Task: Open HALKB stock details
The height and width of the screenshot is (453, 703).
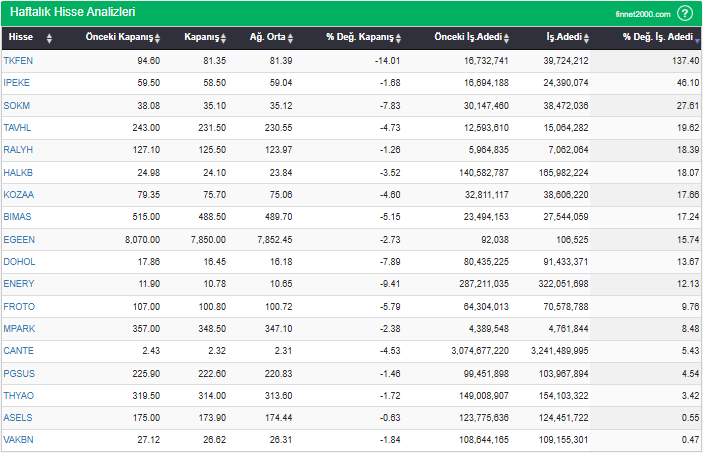Action: (x=18, y=172)
